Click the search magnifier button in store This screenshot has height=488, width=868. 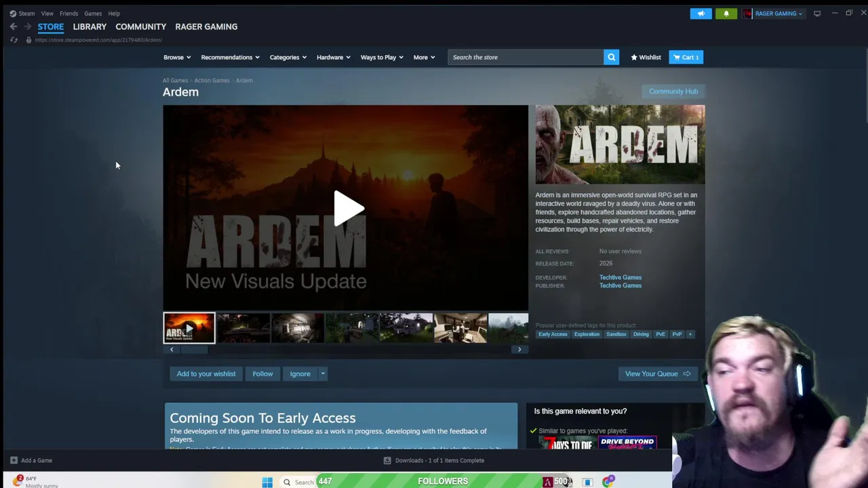[x=612, y=57]
